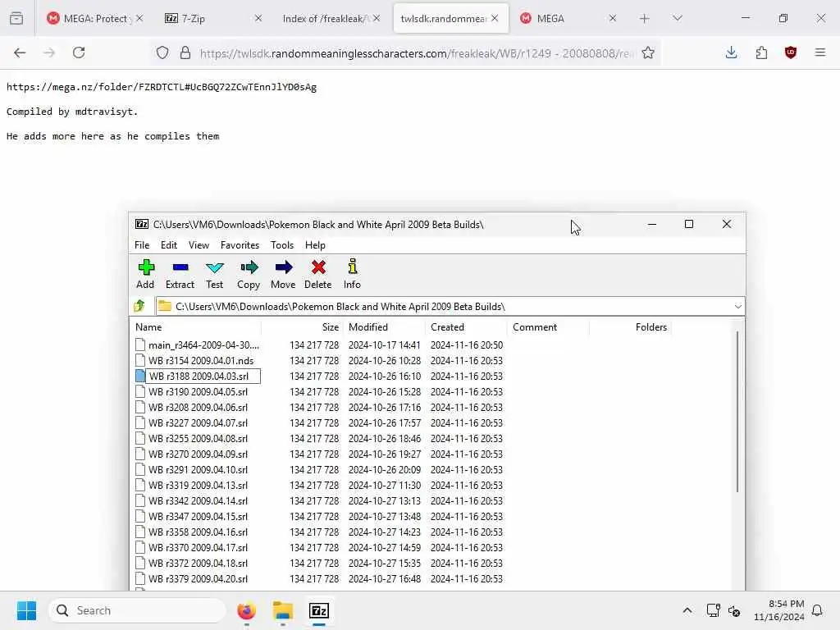Go up one folder level in 7-Zip
The height and width of the screenshot is (630, 840).
point(139,306)
